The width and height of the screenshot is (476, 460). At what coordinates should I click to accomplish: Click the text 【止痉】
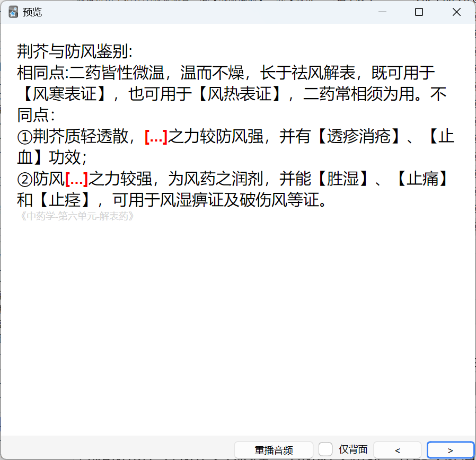pyautogui.click(x=65, y=200)
